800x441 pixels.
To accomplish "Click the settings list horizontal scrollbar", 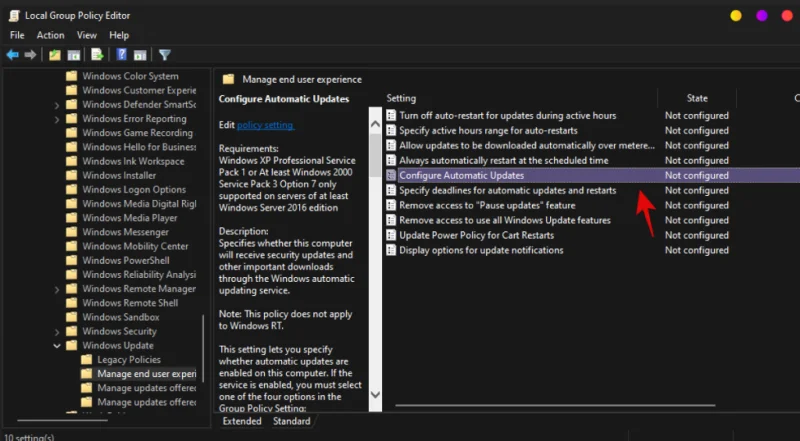I will pyautogui.click(x=590, y=405).
